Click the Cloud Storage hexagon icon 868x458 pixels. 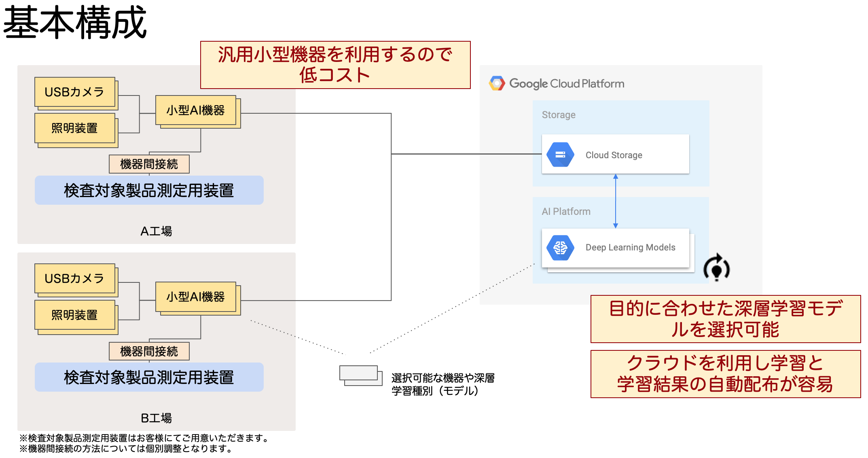coord(560,155)
